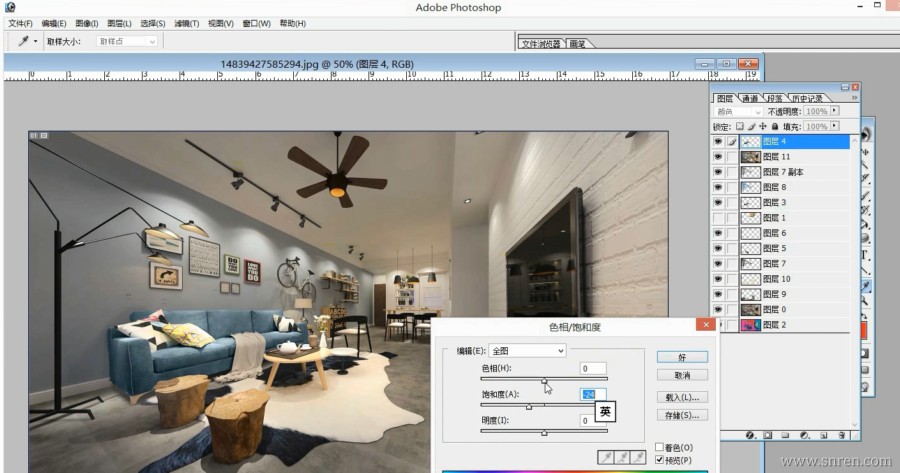
Task: Toggle the link box beside layer 图层 8
Action: (x=732, y=187)
